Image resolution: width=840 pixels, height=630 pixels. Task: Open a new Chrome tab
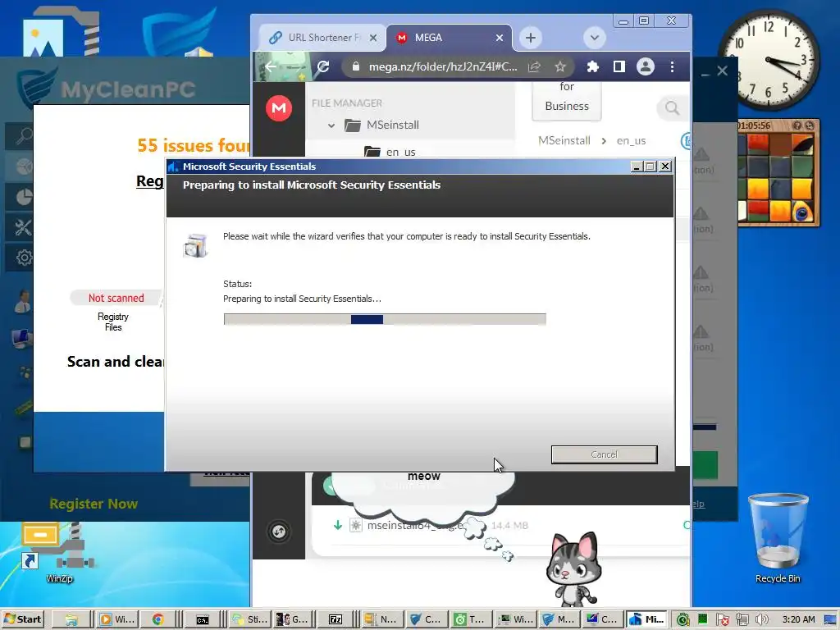531,38
